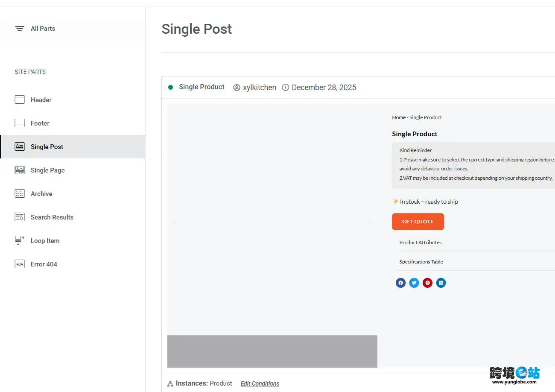Click the Footer site part icon
The image size is (555, 392).
pos(20,123)
